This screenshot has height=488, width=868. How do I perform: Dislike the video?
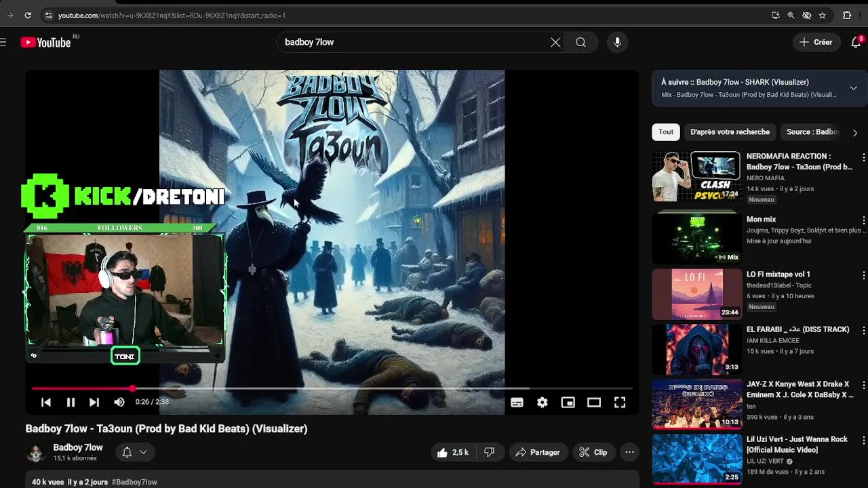click(x=490, y=452)
